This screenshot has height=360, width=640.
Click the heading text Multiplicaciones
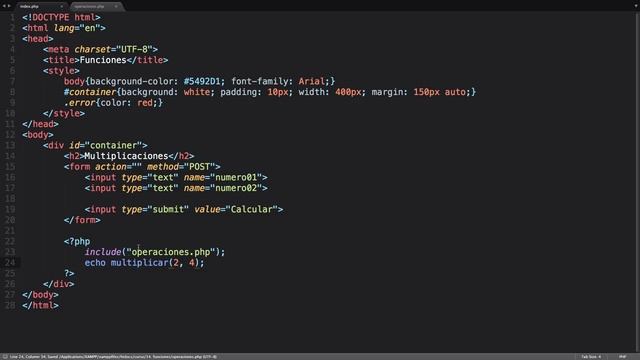point(126,156)
